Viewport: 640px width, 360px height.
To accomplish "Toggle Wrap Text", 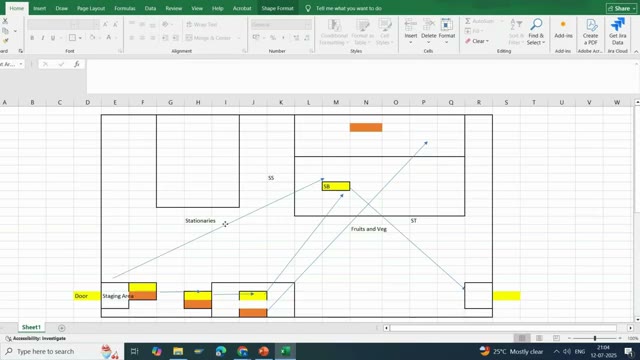I will click(x=202, y=24).
